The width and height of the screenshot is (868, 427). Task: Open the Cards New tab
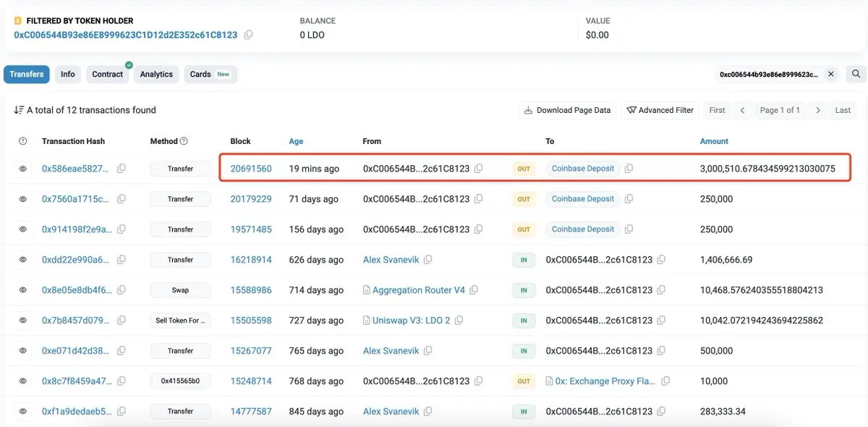click(210, 74)
